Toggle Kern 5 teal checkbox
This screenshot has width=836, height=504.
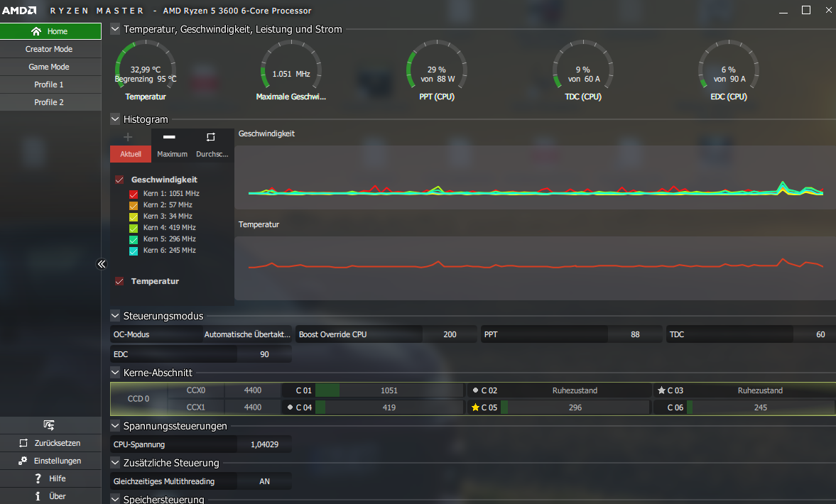tap(134, 239)
